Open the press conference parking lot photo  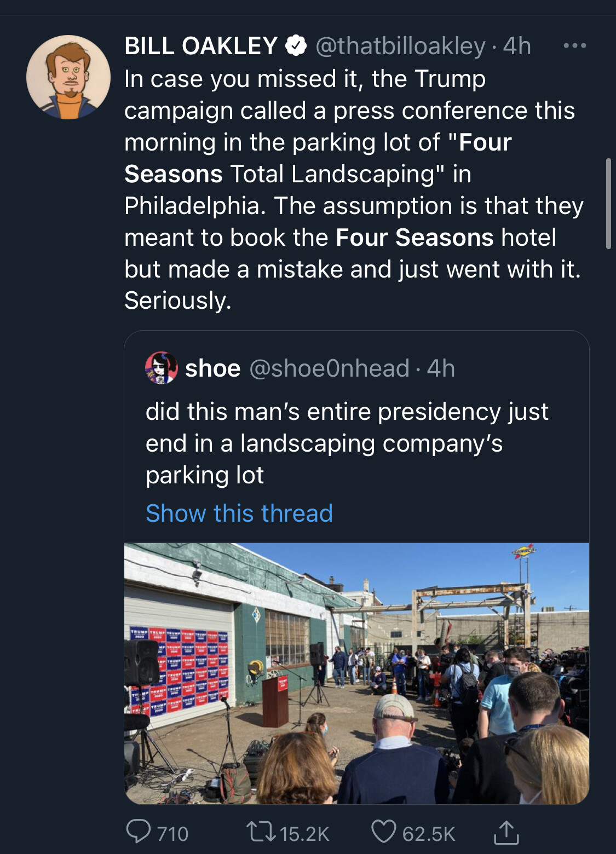click(x=356, y=673)
